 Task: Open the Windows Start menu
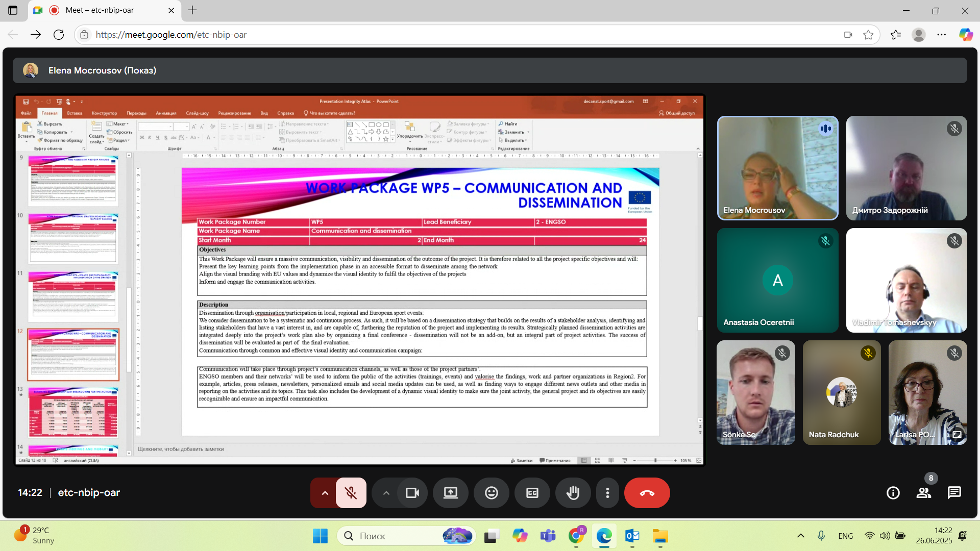click(320, 536)
